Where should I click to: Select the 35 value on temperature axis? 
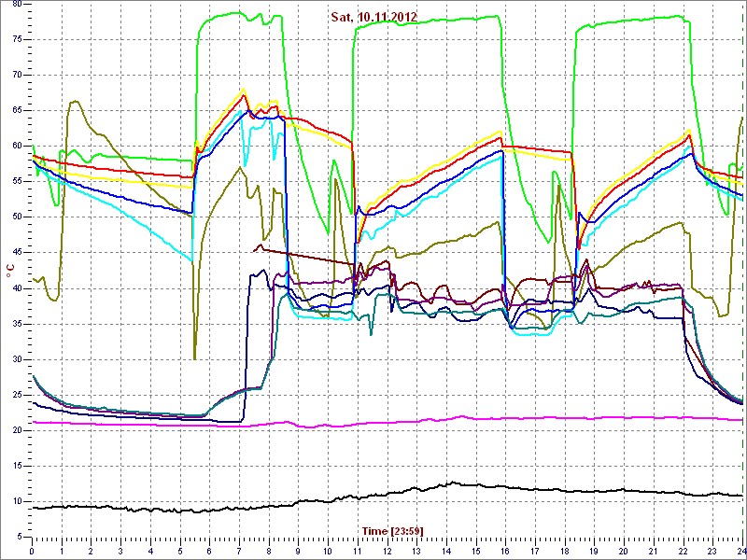pyautogui.click(x=17, y=324)
